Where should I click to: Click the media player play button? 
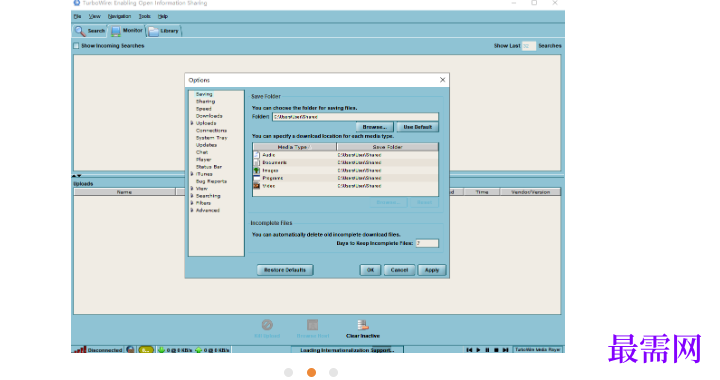(478, 350)
